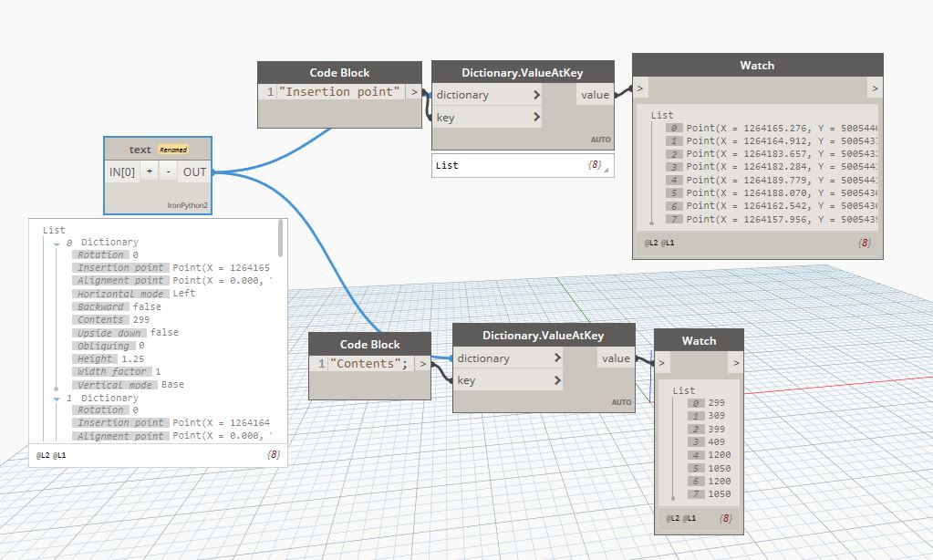Select the top Watch node title bar
Screen dimensions: 933x560
[x=757, y=66]
